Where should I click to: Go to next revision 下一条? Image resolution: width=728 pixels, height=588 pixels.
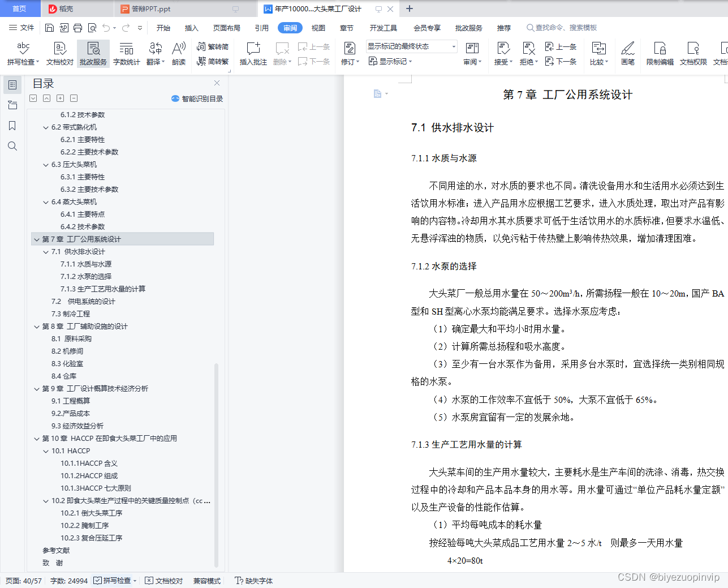561,61
